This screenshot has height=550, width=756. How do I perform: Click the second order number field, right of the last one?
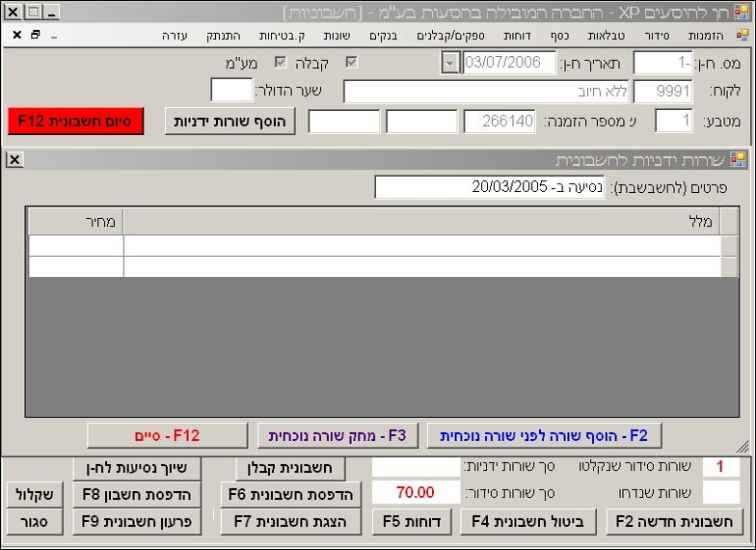coord(421,122)
